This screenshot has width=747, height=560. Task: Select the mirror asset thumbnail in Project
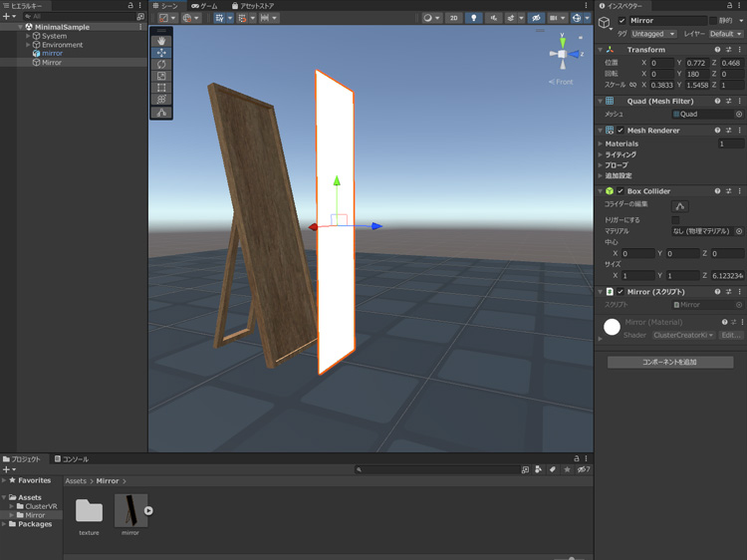click(130, 510)
